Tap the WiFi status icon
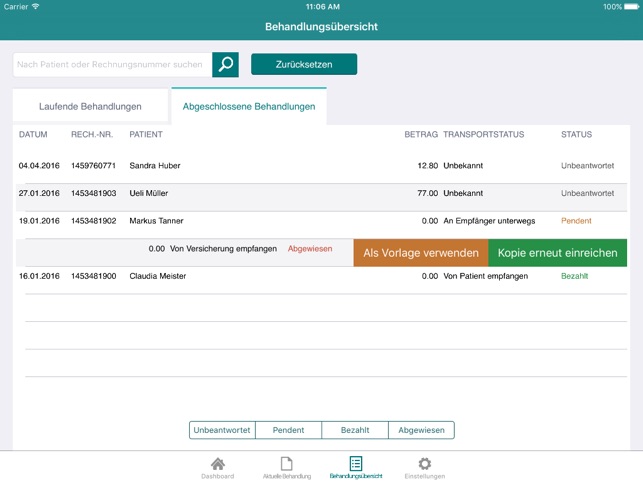 [x=36, y=6]
